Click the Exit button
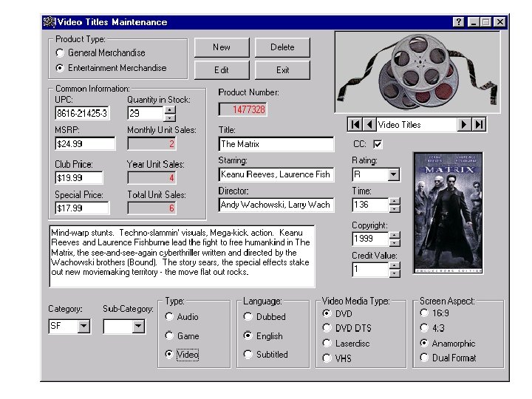532x399 pixels. tap(282, 70)
